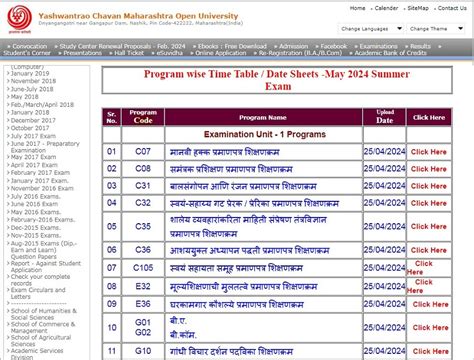Click Here for program E32 timetable
474x360 pixels.
click(420, 286)
